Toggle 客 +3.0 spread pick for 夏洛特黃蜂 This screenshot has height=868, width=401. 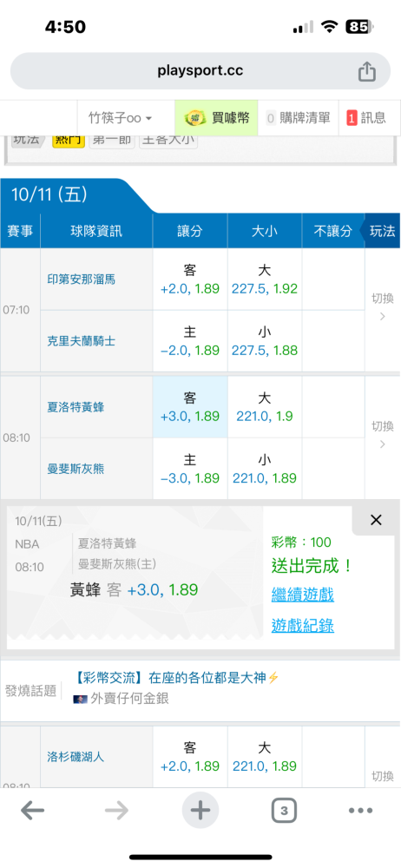(x=190, y=407)
